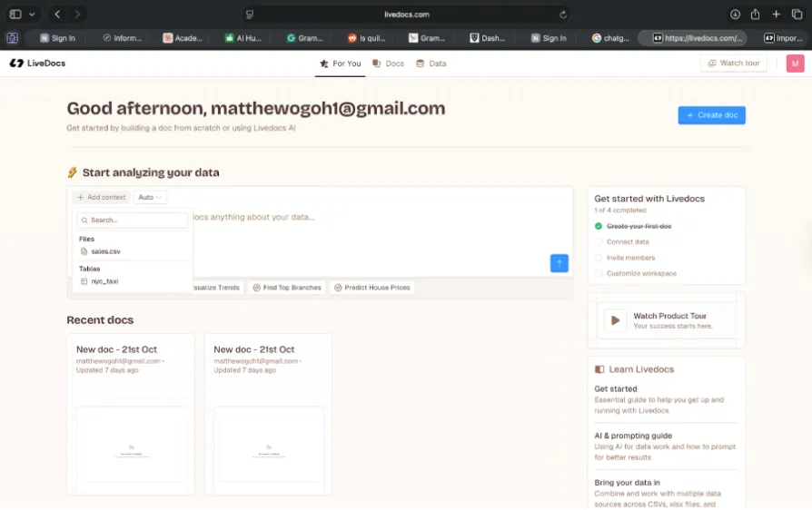Click the nyc_taxi table icon
This screenshot has height=510, width=812.
click(x=84, y=281)
